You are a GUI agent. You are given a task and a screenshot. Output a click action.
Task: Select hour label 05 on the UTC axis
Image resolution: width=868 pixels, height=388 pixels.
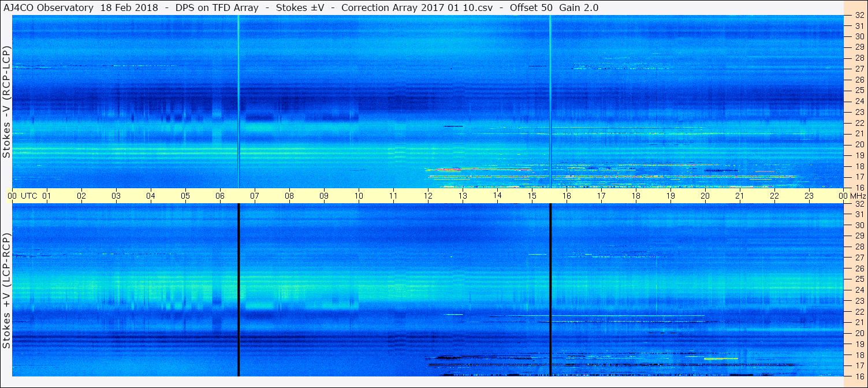coord(185,196)
